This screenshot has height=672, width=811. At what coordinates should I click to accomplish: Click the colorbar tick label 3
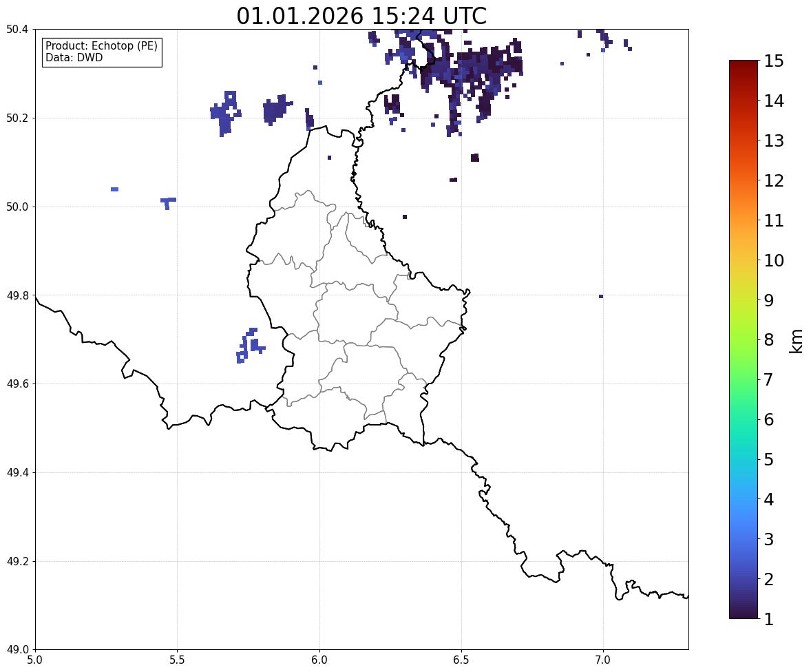pyautogui.click(x=769, y=539)
